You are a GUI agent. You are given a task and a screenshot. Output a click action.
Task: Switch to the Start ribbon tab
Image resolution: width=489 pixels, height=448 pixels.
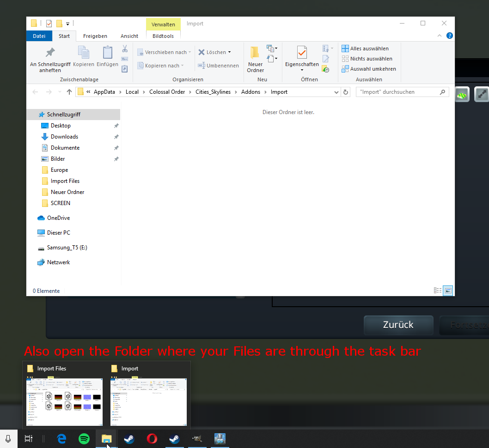point(64,36)
